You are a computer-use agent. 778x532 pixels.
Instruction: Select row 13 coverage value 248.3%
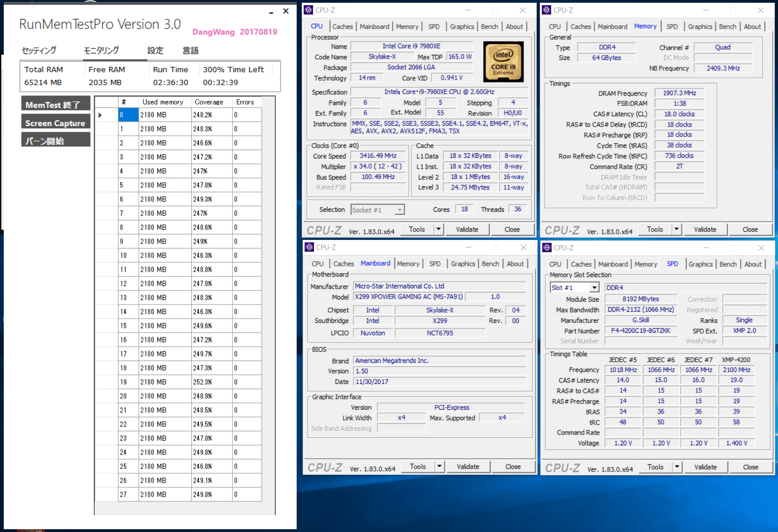pos(212,298)
